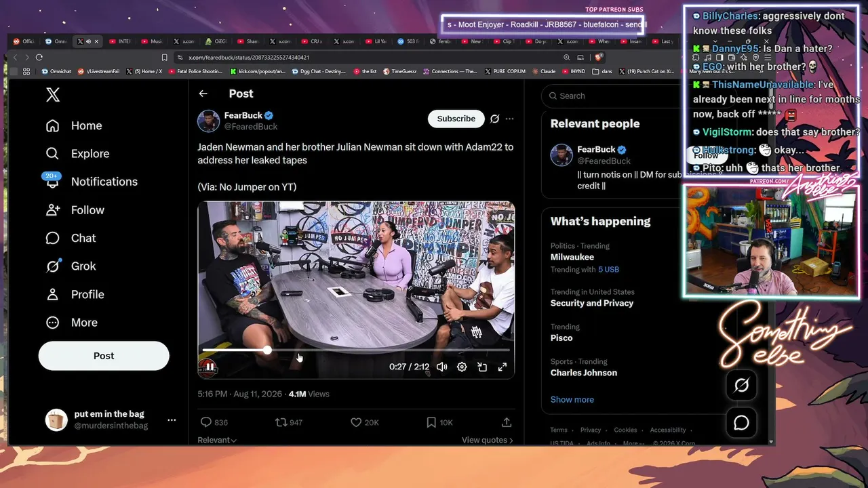Screen dimensions: 868x488
Task: Mute audio on the active X tab
Action: point(88,41)
